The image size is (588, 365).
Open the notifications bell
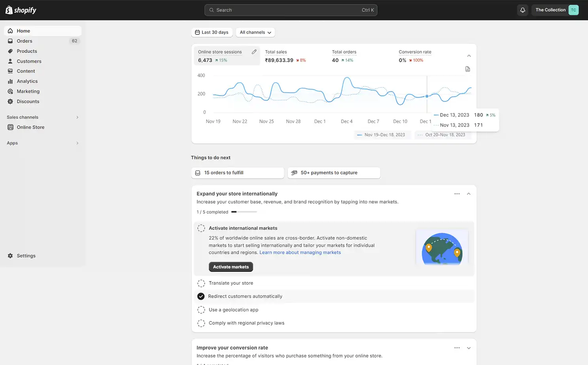522,10
